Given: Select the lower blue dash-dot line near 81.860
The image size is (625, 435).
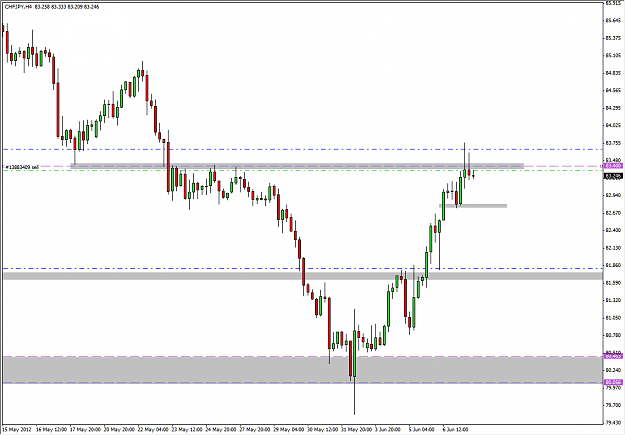Looking at the screenshot, I should coord(302,268).
